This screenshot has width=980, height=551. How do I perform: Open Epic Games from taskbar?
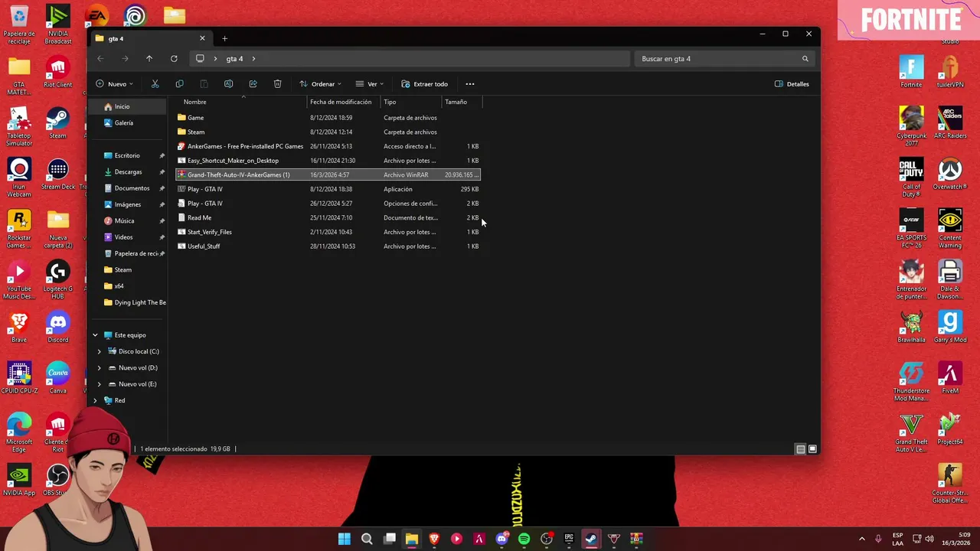[569, 539]
